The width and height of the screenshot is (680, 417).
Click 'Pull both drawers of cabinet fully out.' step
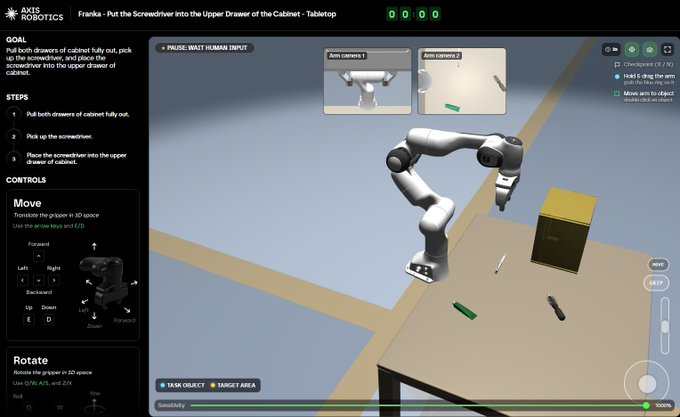[x=78, y=114]
